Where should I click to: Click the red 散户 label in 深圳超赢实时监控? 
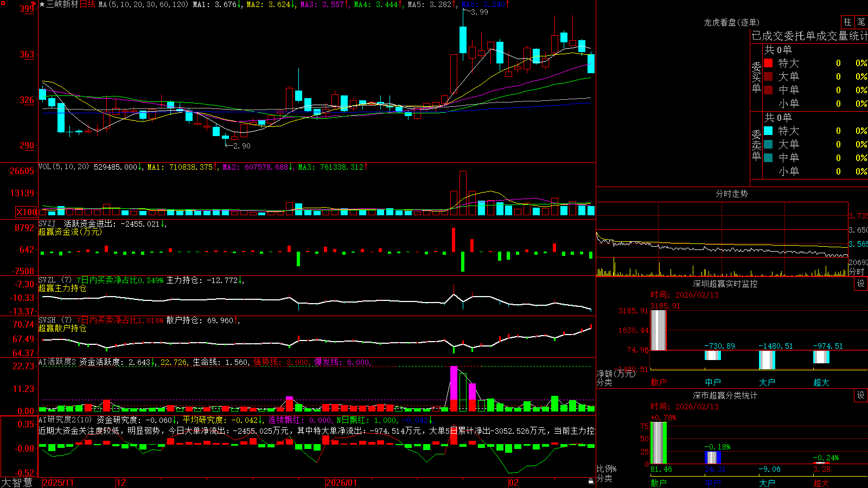(659, 382)
